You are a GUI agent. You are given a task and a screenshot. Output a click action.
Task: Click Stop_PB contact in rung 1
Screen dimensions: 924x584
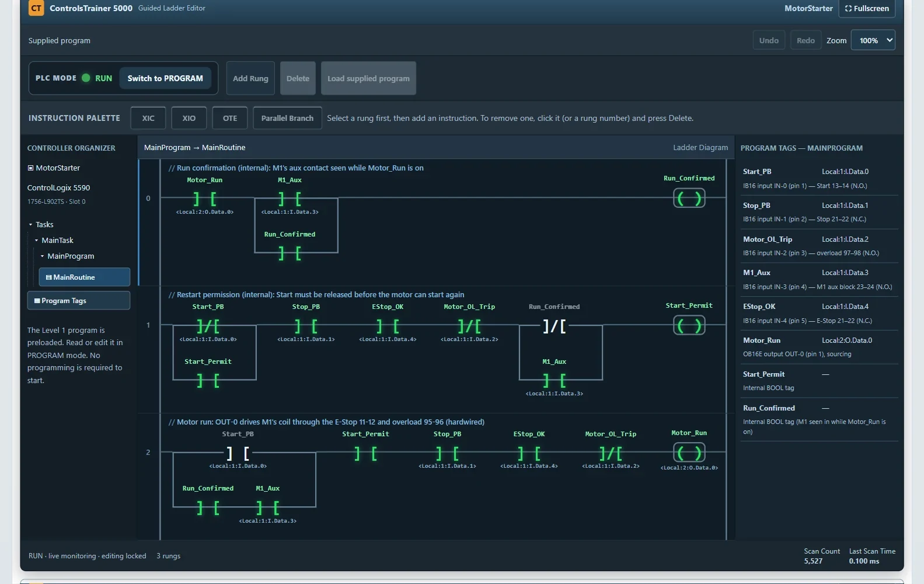306,325
